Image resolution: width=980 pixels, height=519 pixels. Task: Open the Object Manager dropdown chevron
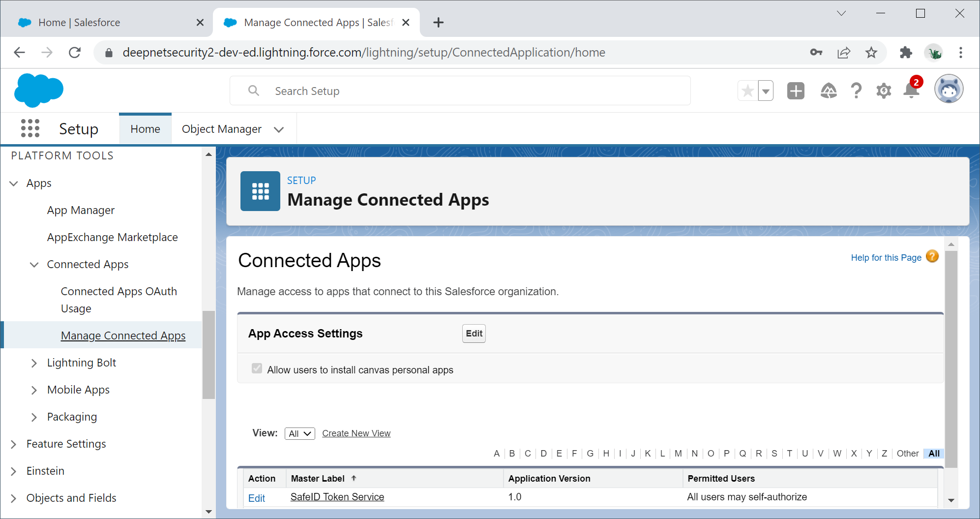[279, 129]
